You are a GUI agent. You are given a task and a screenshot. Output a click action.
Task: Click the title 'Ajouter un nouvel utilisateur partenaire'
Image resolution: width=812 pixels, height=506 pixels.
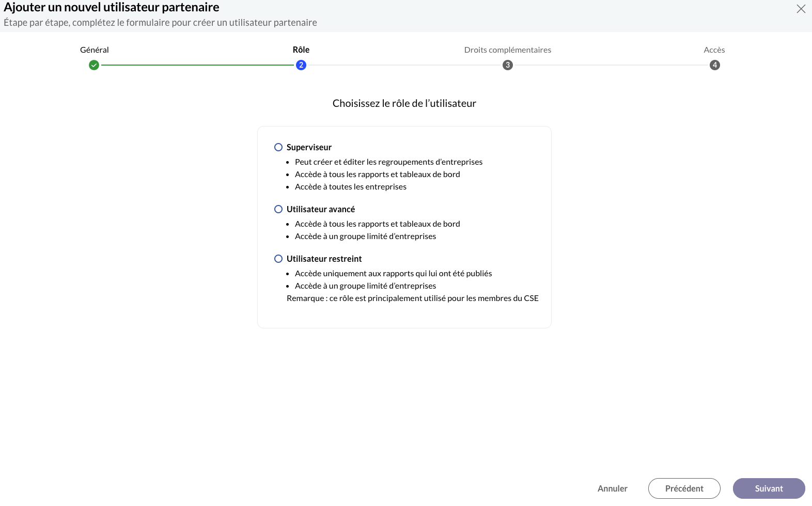[112, 7]
